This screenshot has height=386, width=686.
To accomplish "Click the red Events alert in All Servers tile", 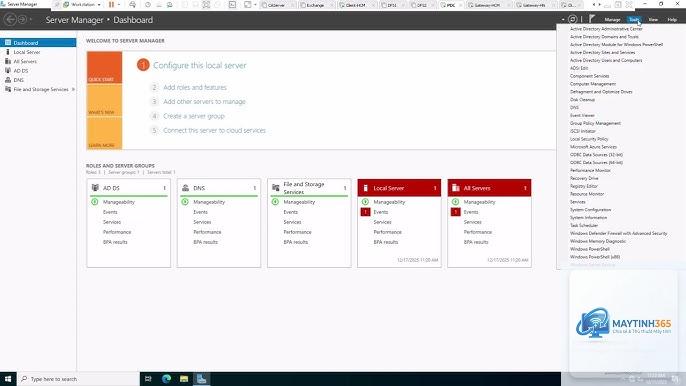I will [455, 212].
